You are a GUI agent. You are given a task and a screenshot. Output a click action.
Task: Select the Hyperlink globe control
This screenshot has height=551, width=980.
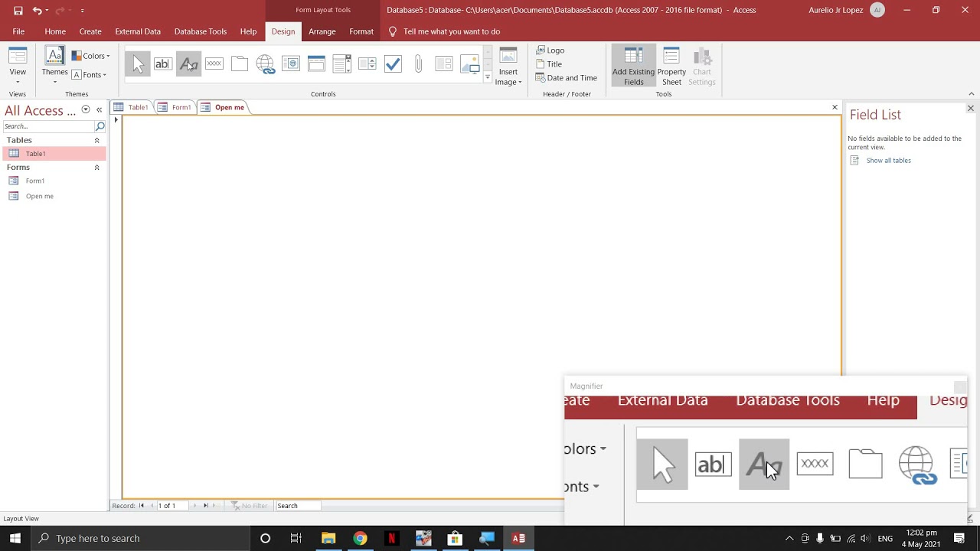pos(265,64)
